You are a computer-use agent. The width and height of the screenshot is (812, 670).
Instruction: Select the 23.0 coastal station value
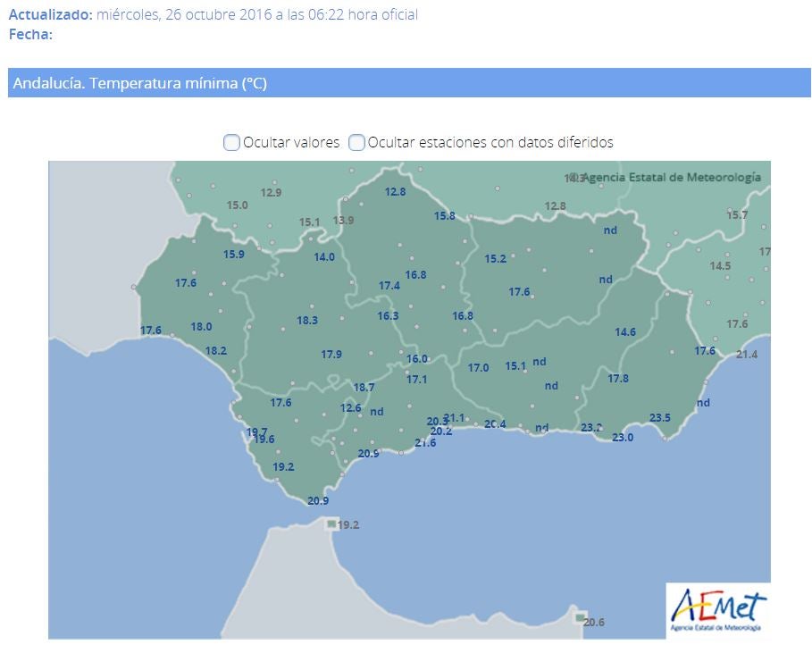click(x=623, y=437)
